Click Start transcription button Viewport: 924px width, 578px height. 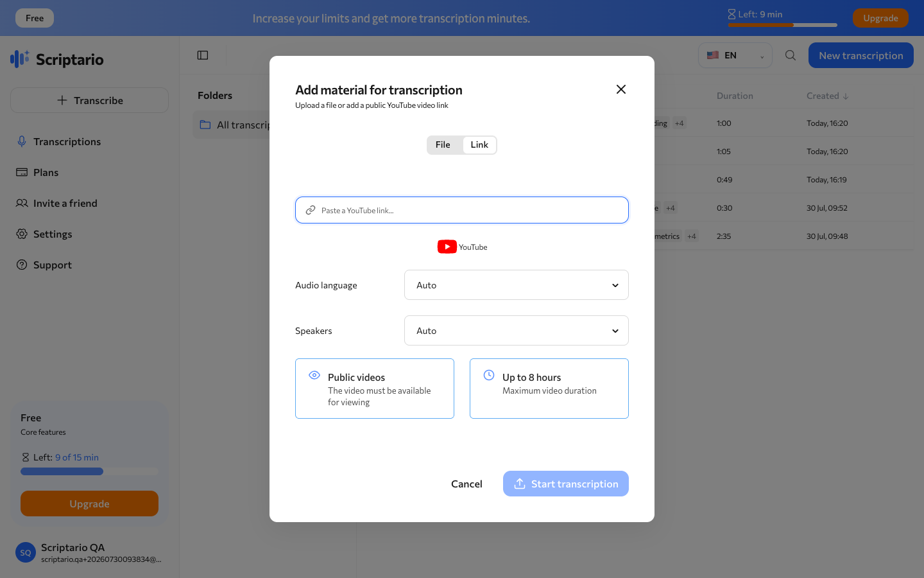566,484
